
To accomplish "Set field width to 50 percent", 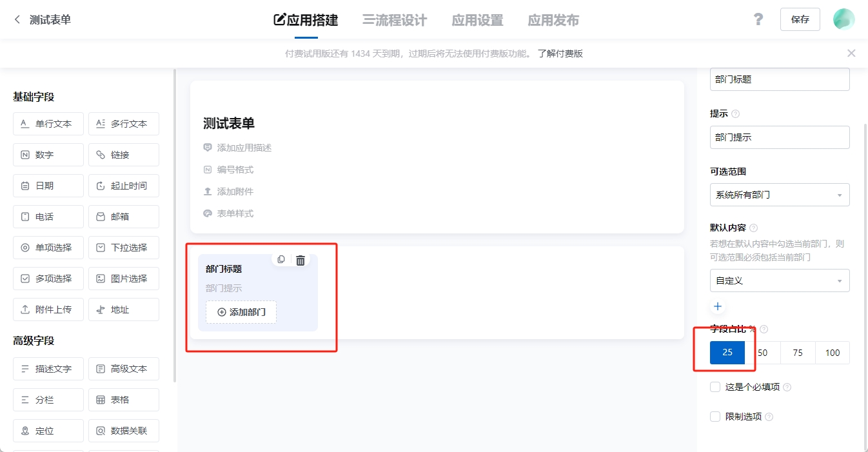I will 762,353.
